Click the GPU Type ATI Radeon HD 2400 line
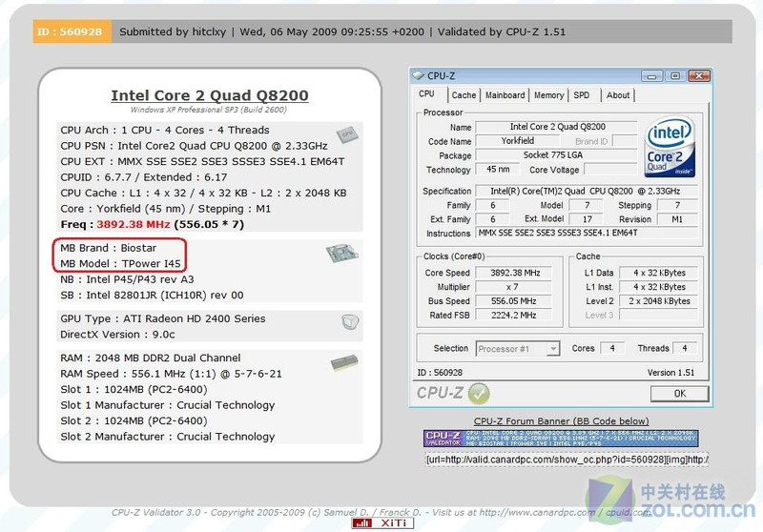Viewport: 763px width, 532px height. click(x=163, y=318)
